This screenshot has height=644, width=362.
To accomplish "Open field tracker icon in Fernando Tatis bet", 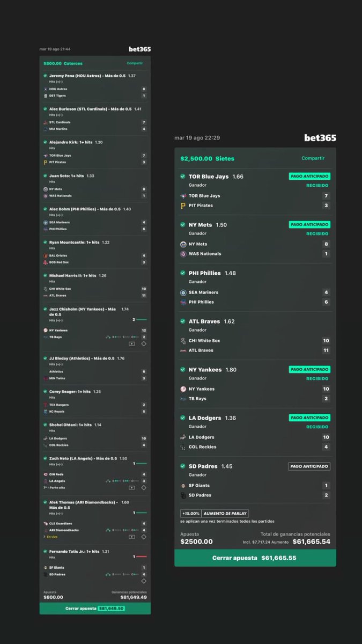I will click(x=144, y=581).
